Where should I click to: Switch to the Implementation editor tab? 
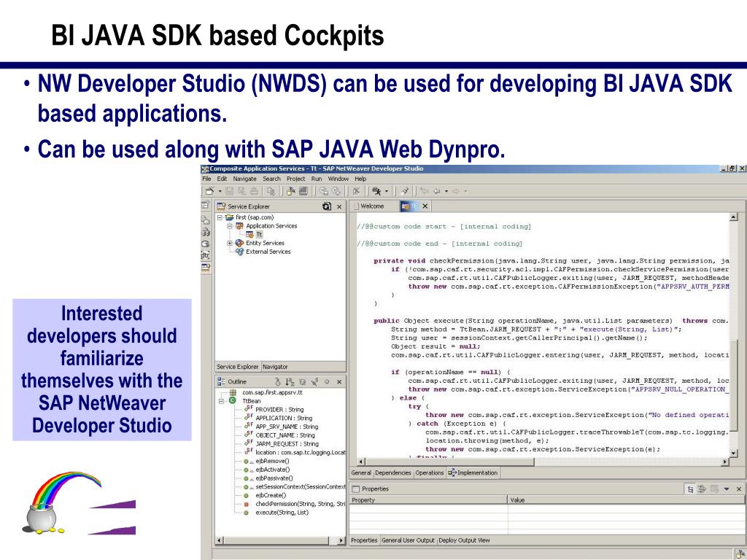[x=473, y=472]
